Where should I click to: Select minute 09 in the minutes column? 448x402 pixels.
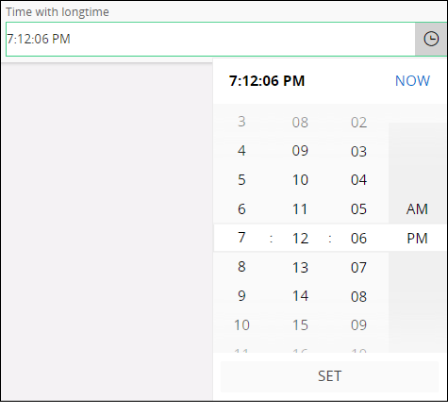click(x=300, y=151)
